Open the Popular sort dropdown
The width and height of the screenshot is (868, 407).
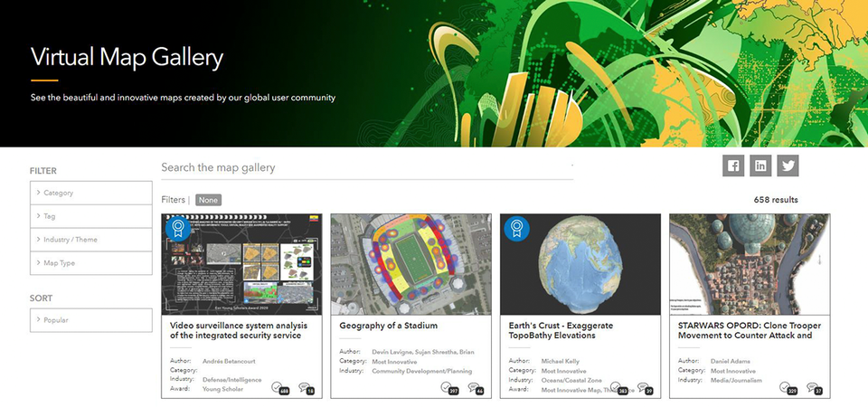[90, 320]
